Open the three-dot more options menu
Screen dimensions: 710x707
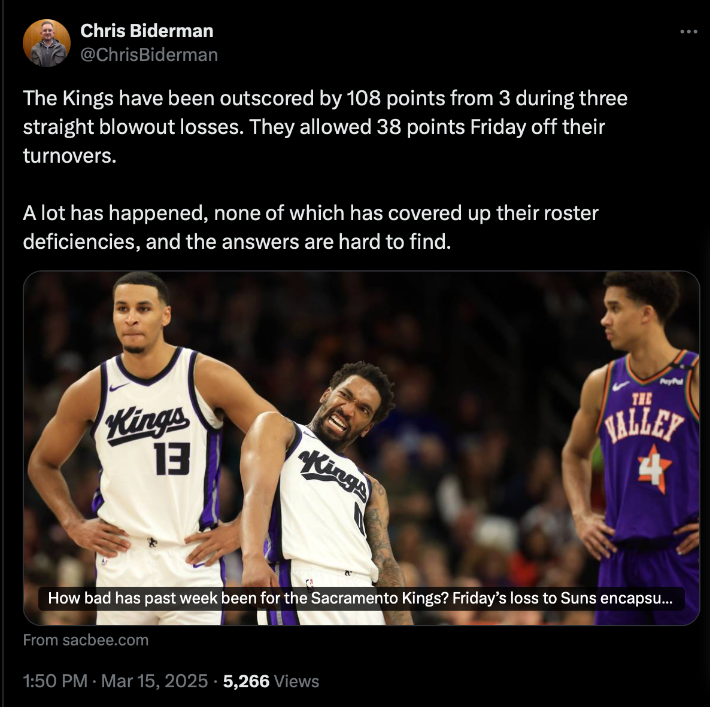[688, 32]
